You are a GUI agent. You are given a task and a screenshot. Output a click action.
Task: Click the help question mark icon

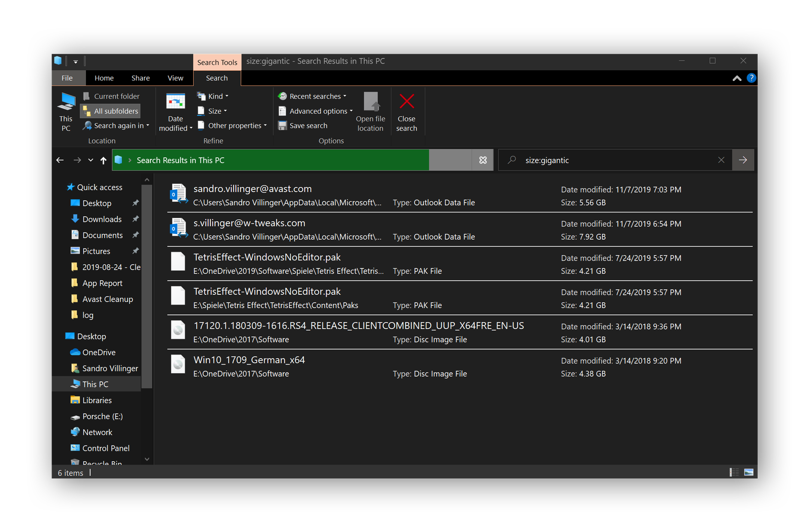point(751,78)
